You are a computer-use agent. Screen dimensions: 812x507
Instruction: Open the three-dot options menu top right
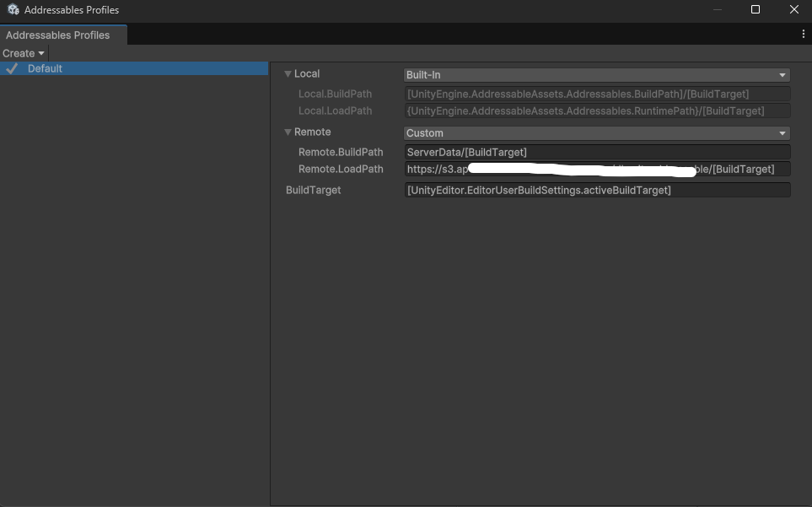pyautogui.click(x=803, y=34)
